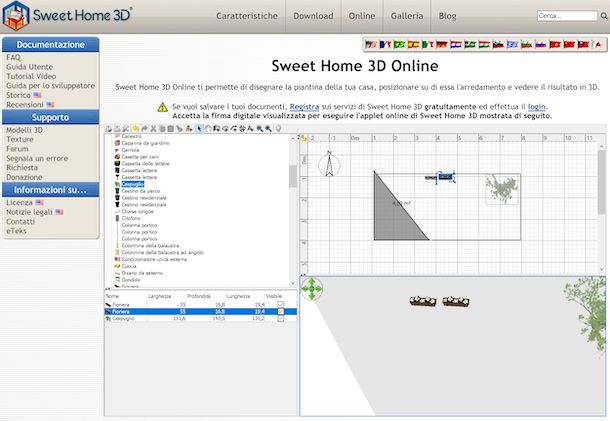
Task: Select Cuccia in catalog list
Action: coord(129,266)
